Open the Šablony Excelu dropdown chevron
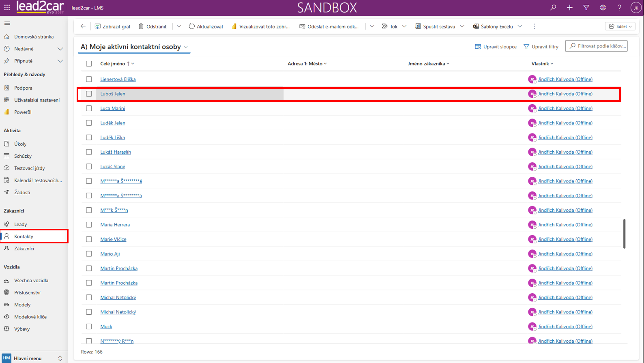The height and width of the screenshot is (363, 644). (x=520, y=26)
